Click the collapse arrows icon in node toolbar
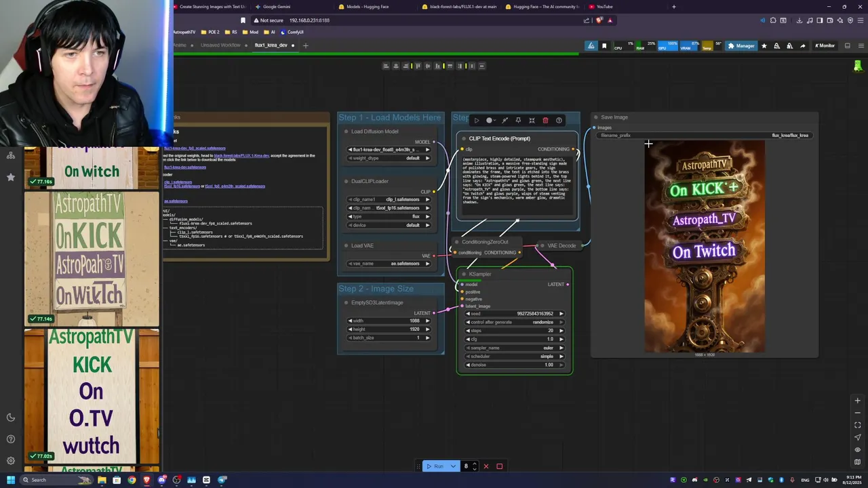 pyautogui.click(x=532, y=121)
